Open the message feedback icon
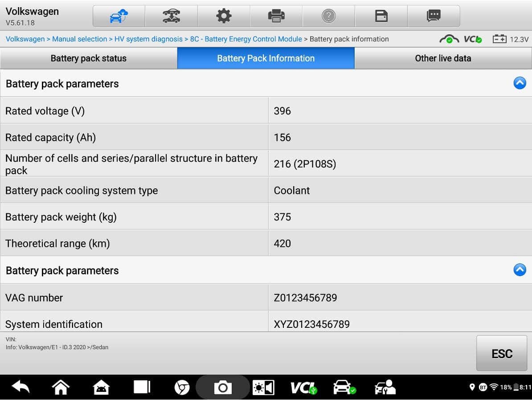This screenshot has height=400, width=532. [x=434, y=16]
